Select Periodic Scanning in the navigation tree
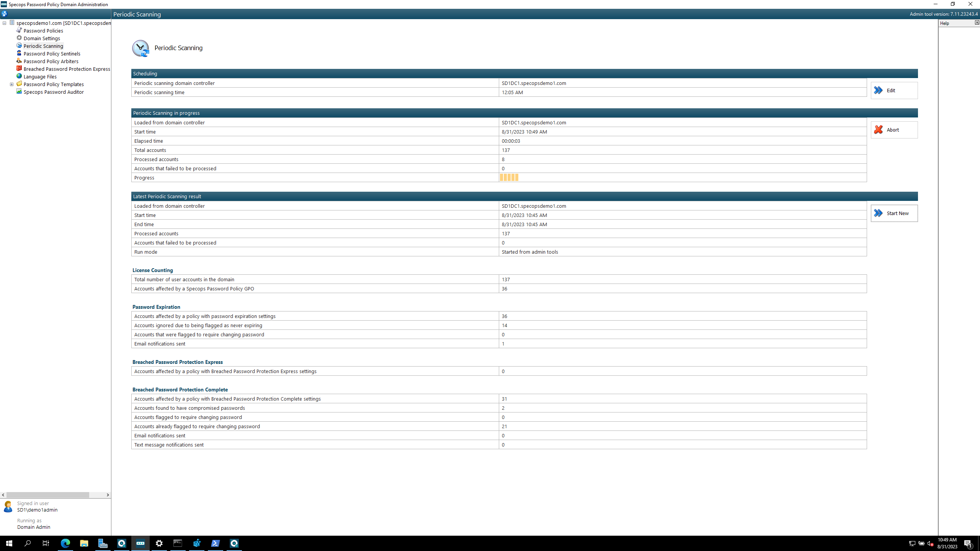Image resolution: width=980 pixels, height=551 pixels. coord(43,46)
